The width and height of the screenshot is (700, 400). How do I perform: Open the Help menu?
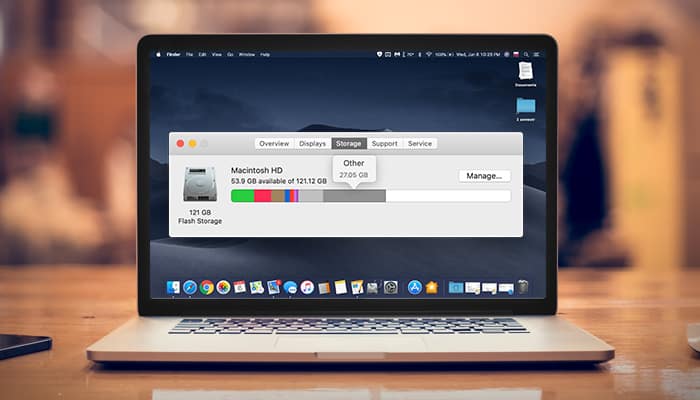pos(265,54)
